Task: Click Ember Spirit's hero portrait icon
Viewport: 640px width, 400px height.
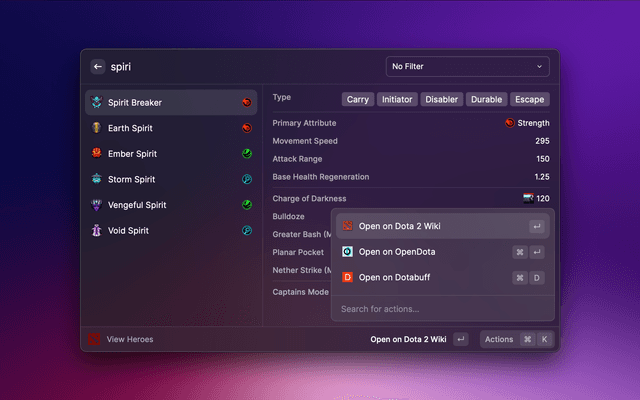Action: (x=95, y=154)
